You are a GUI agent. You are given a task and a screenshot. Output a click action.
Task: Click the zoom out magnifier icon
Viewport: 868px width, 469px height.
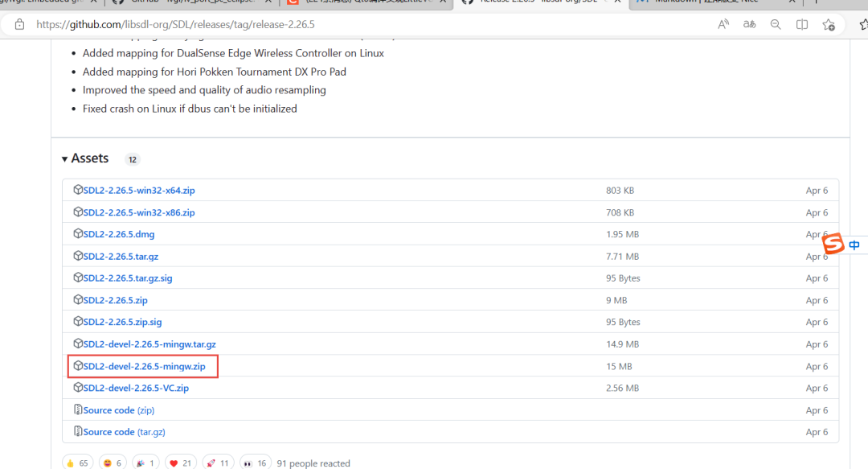tap(776, 24)
